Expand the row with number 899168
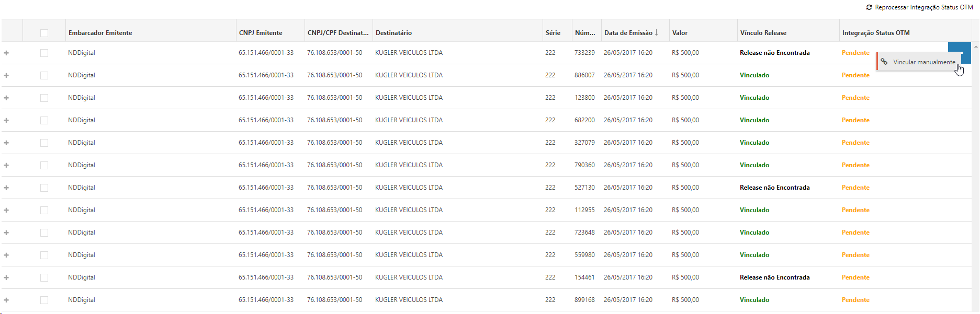This screenshot has height=314, width=980. (x=6, y=300)
